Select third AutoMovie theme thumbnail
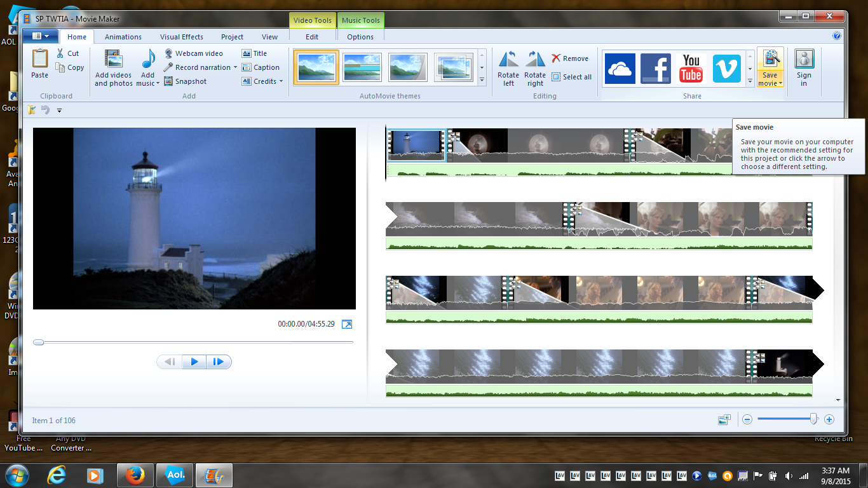The image size is (868, 488). click(408, 67)
